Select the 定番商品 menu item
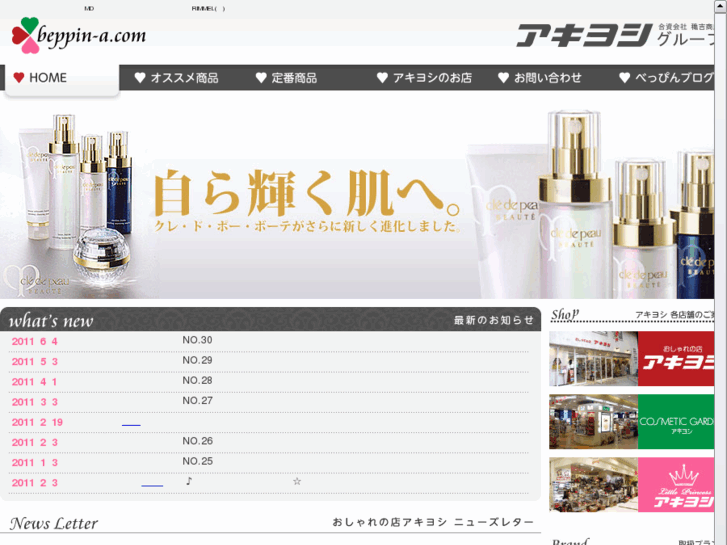 [x=287, y=78]
